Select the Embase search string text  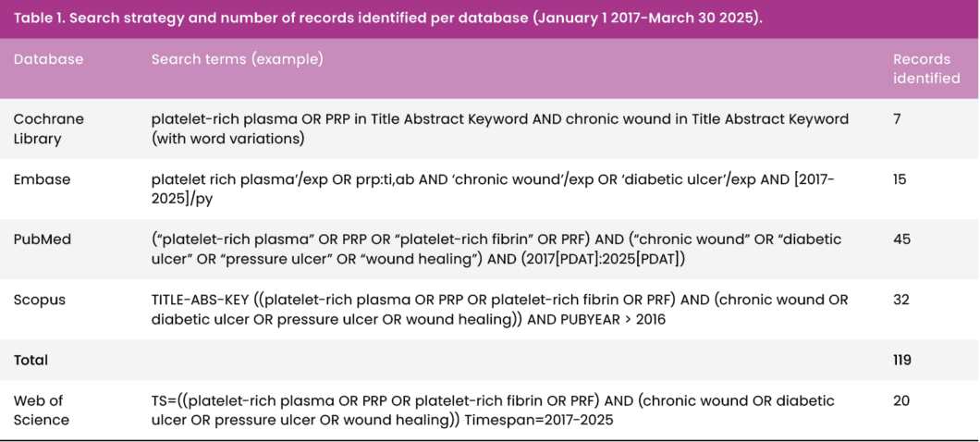click(x=493, y=189)
